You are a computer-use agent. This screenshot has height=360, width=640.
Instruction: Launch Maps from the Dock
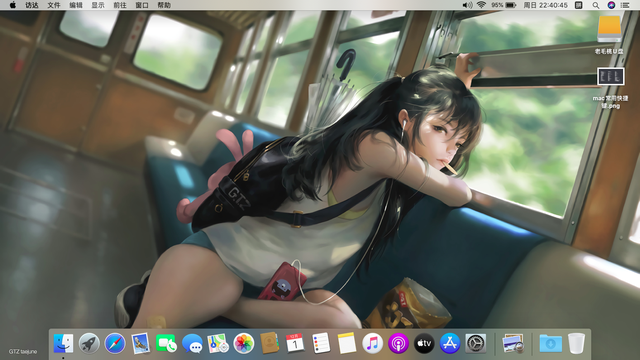(x=218, y=343)
